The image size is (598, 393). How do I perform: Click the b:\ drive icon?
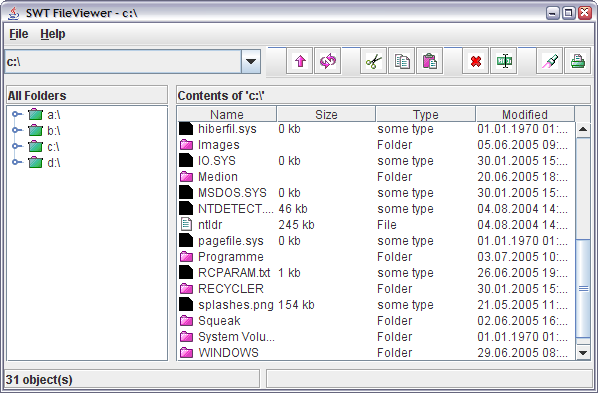pyautogui.click(x=35, y=130)
